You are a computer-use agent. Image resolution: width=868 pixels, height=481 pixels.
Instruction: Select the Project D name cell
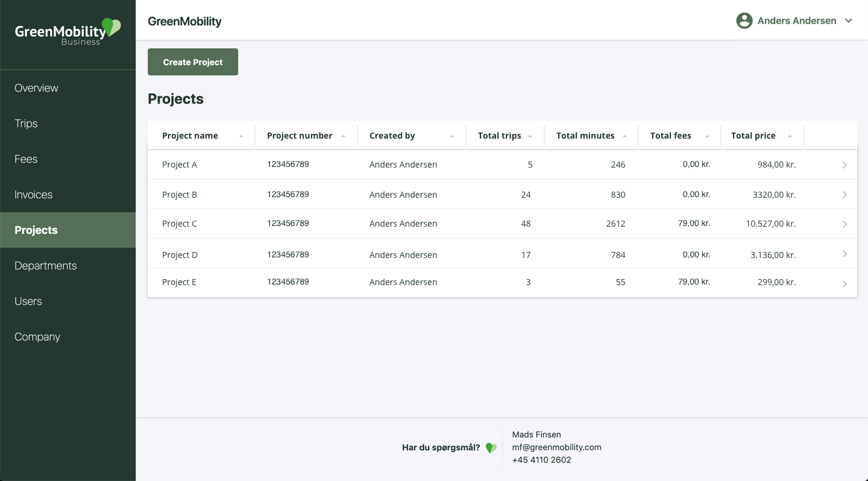tap(180, 255)
